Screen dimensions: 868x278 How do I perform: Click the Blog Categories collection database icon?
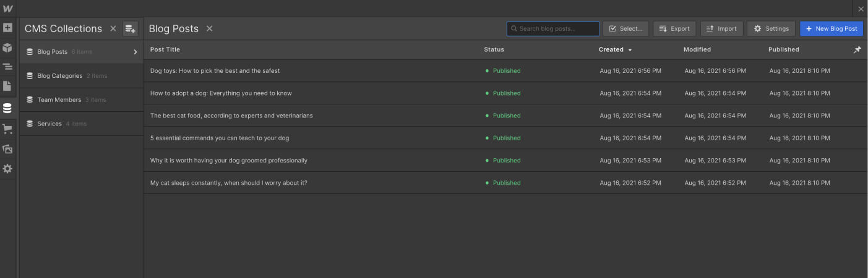[x=30, y=76]
